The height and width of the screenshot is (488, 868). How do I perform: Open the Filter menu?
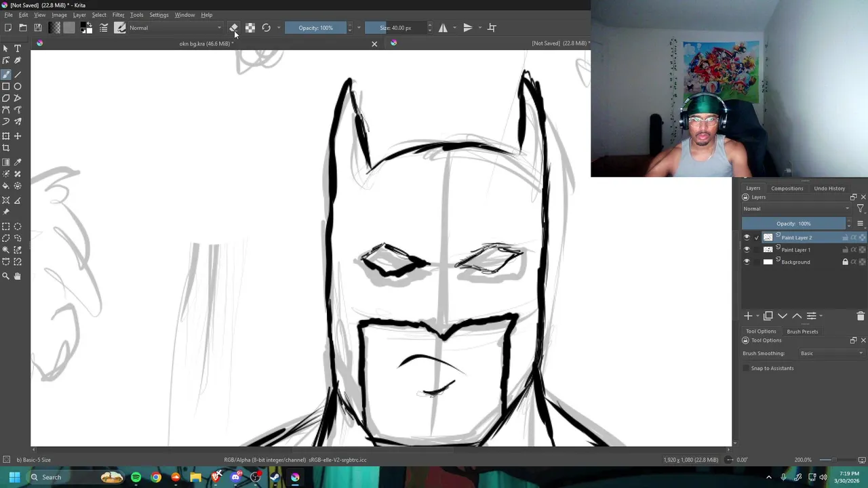[x=118, y=15]
